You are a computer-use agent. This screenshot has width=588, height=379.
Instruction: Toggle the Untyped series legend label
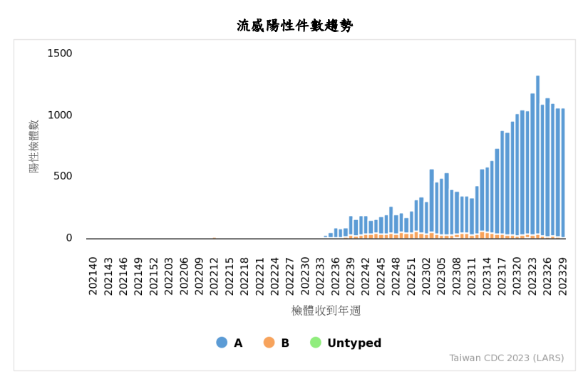(x=354, y=343)
